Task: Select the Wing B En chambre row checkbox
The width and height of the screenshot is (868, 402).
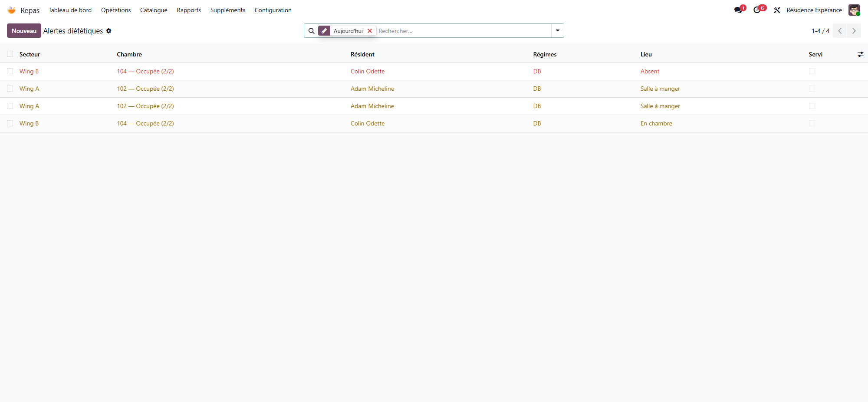Action: [x=10, y=123]
